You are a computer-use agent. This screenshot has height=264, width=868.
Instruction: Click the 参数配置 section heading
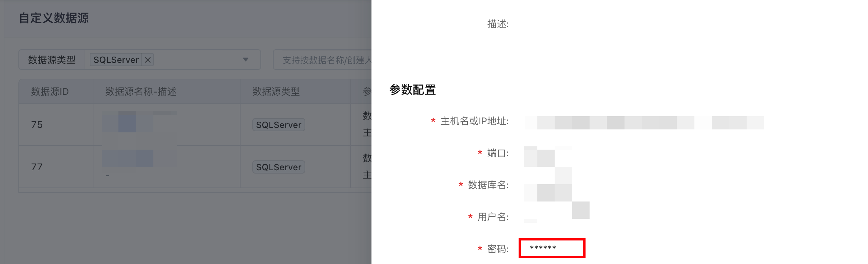click(x=412, y=90)
